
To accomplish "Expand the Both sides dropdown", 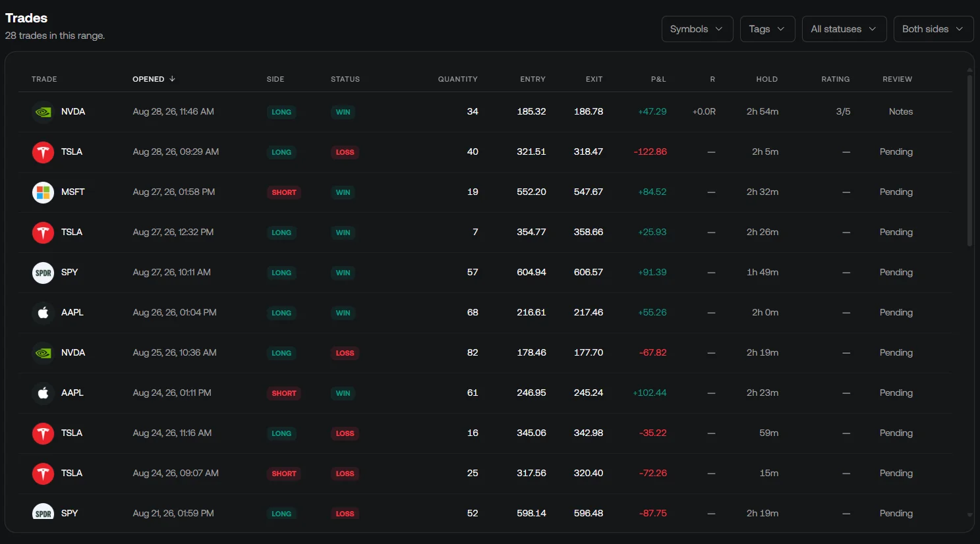I will pyautogui.click(x=933, y=29).
